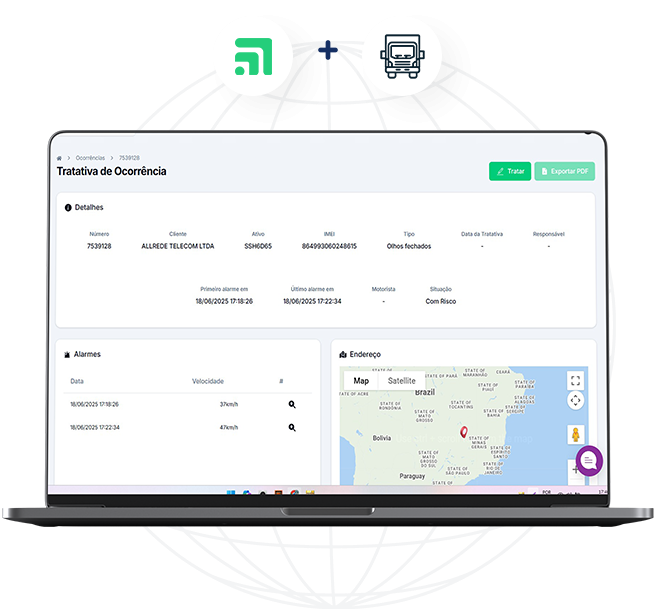Select the IMEI value 864993060248615
655x610 pixels.
(x=329, y=247)
